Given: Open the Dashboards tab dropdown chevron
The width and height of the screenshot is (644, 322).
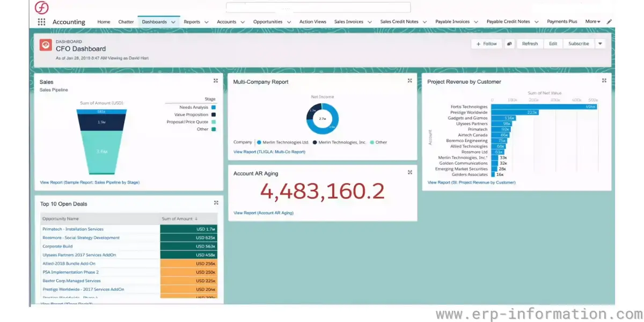Looking at the screenshot, I should [173, 22].
